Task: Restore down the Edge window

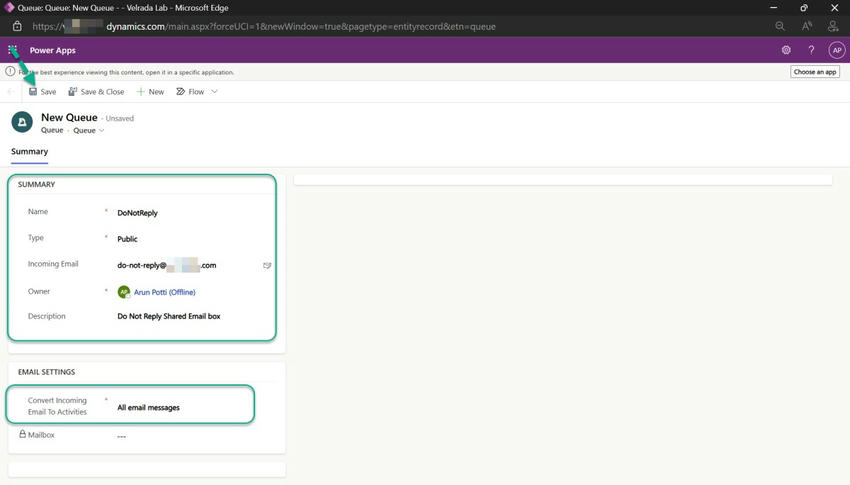Action: point(804,8)
